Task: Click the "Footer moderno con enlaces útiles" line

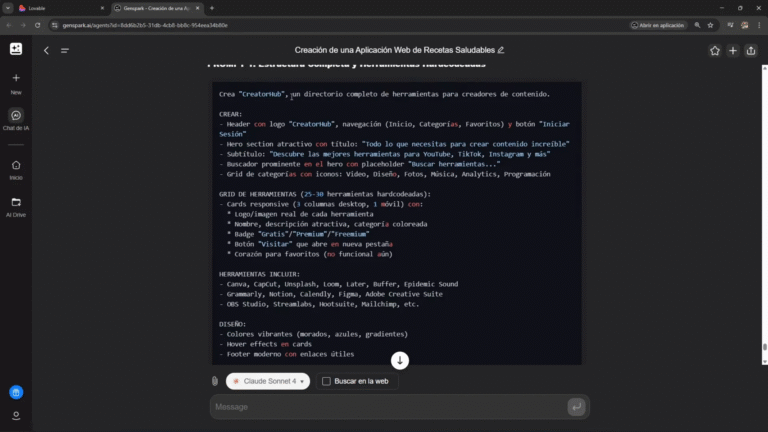Action: pos(287,354)
